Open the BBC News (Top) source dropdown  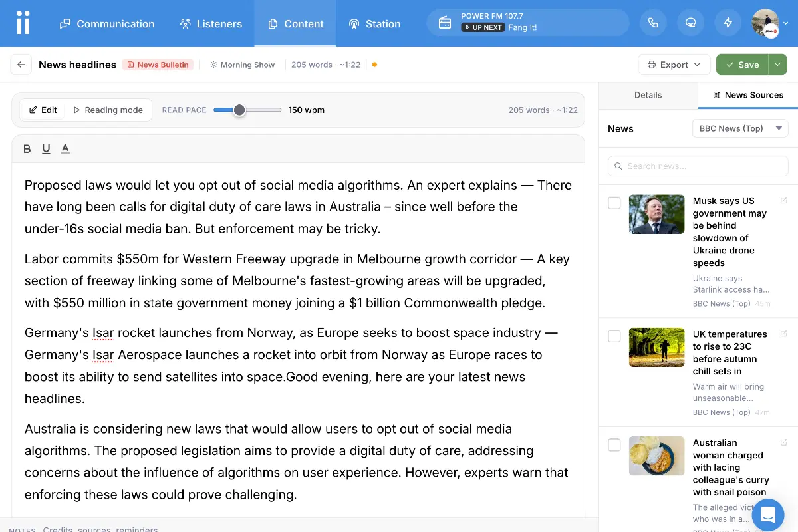tap(740, 128)
